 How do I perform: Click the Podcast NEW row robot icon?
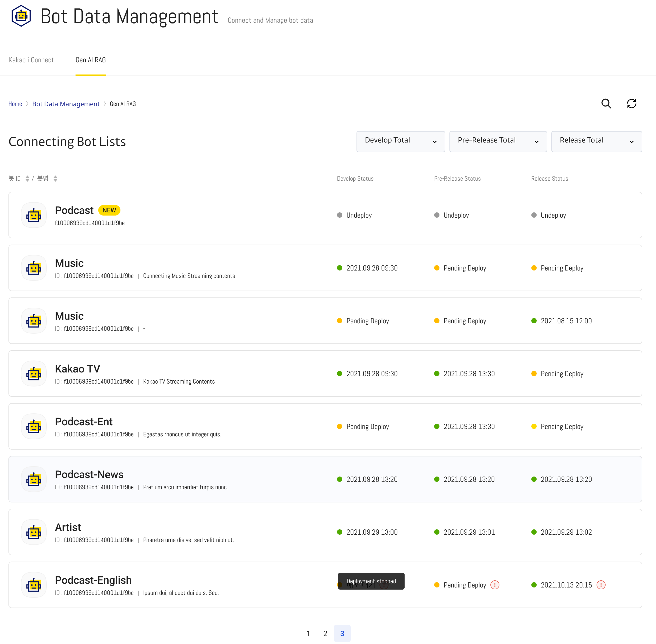tap(34, 215)
